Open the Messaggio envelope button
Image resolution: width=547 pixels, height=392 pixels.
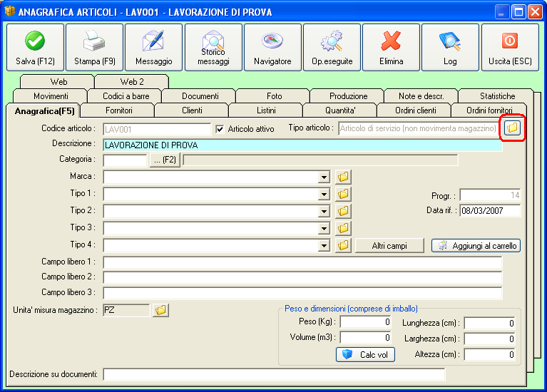point(154,48)
